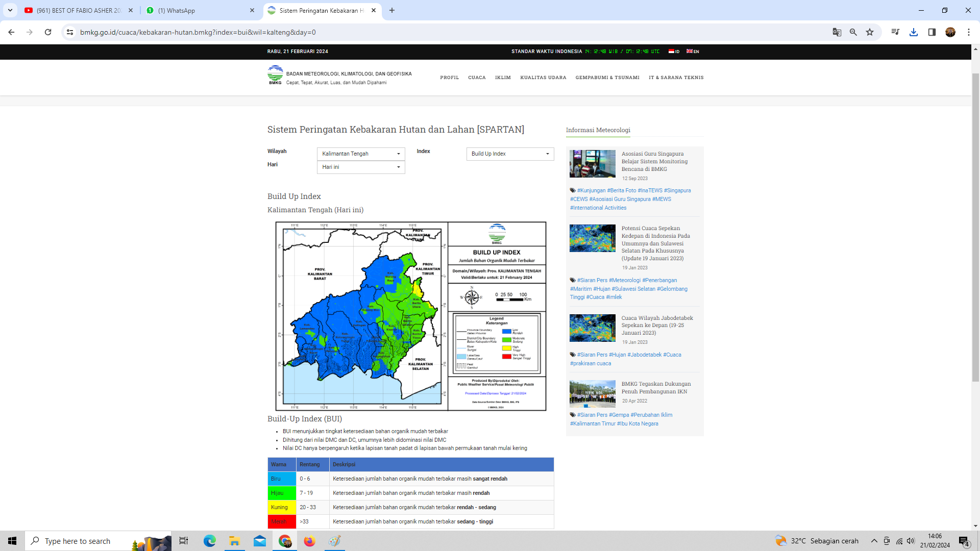Click the taskbar search box
Viewport: 980px width, 551px height.
click(98, 541)
